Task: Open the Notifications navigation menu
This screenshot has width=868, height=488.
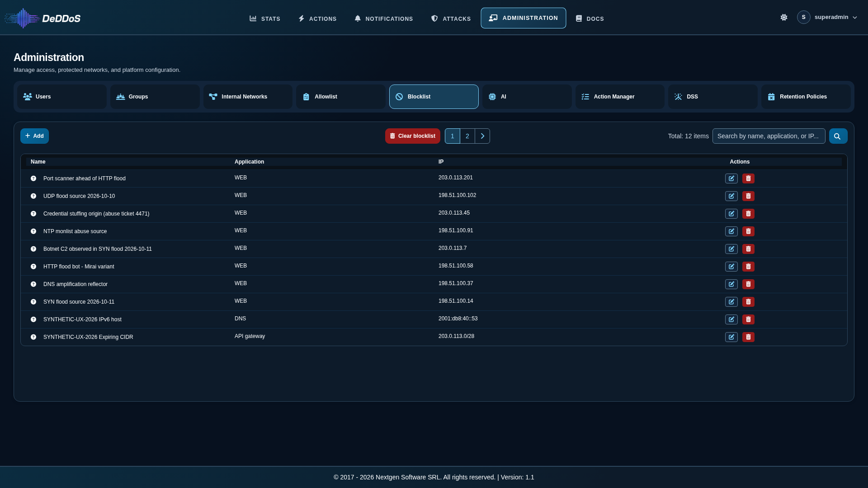Action: (x=384, y=19)
